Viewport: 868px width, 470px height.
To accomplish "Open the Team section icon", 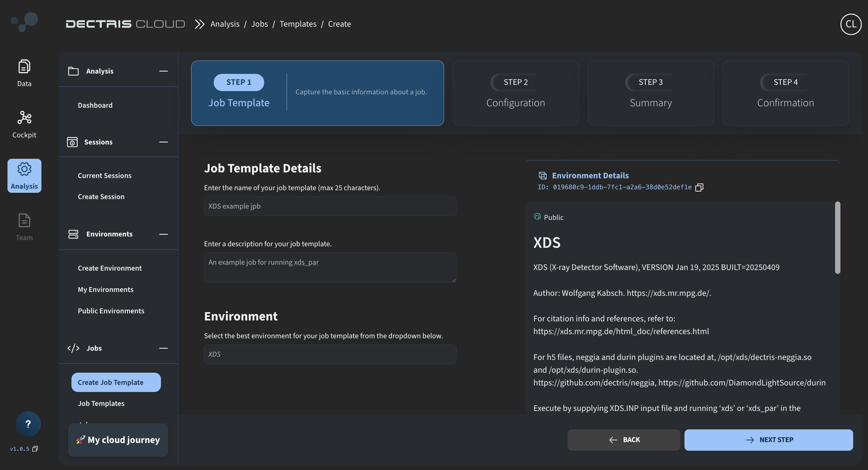I will 24,220.
